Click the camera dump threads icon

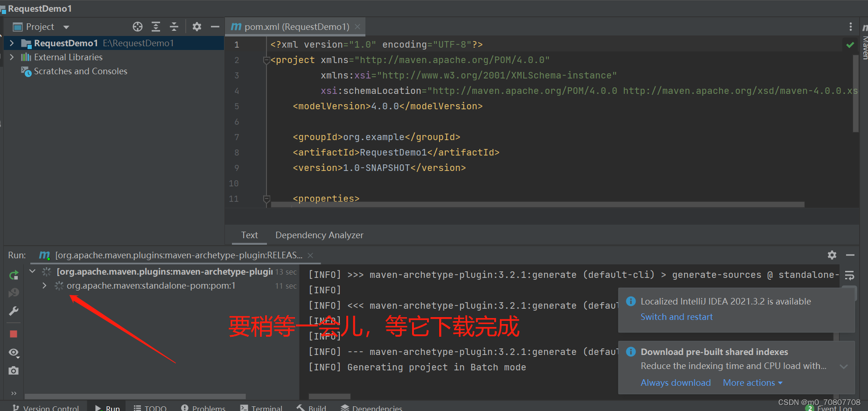(14, 370)
